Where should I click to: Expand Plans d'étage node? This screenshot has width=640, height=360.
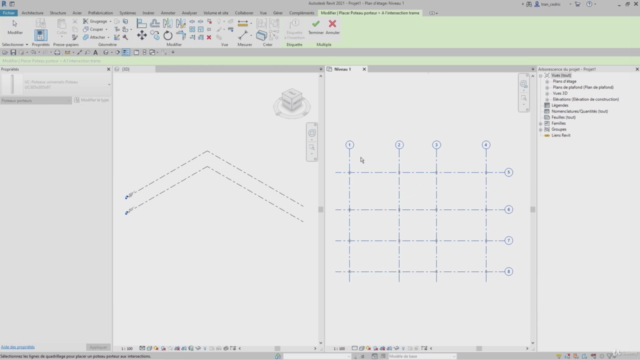point(547,82)
